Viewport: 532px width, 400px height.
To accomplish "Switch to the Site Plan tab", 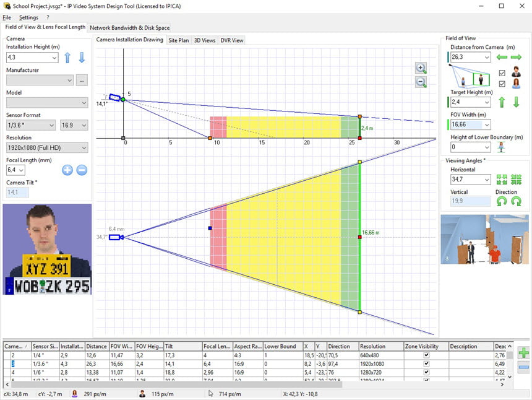I will tap(178, 40).
